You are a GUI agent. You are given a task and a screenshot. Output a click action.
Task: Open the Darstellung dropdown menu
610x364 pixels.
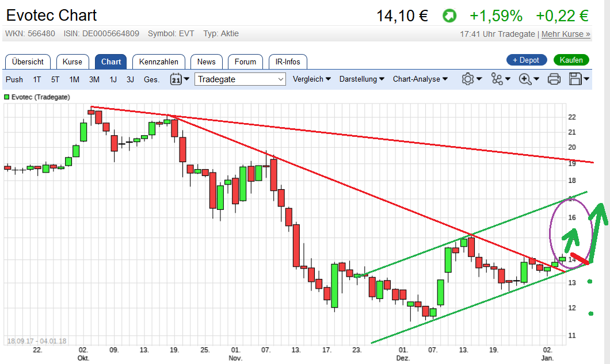tap(362, 79)
